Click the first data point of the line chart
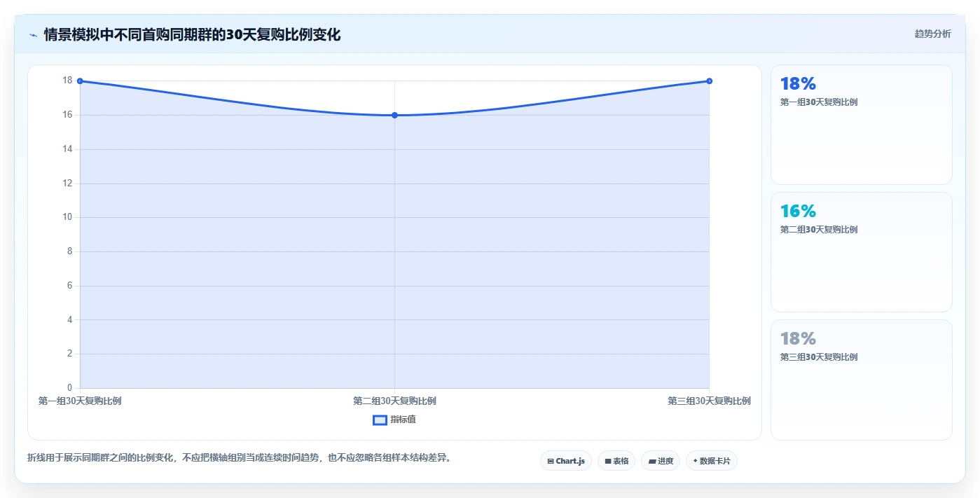The height and width of the screenshot is (498, 980). [80, 81]
